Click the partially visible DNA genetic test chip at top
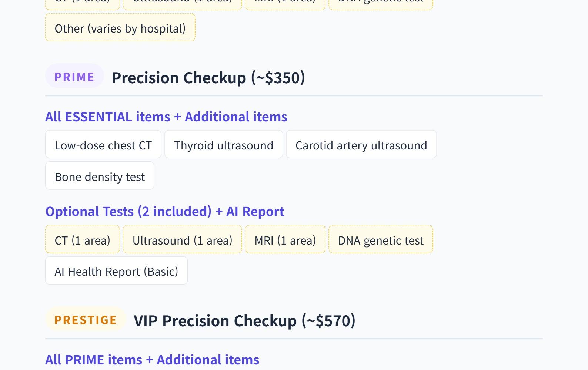This screenshot has width=588, height=370. coord(381,4)
